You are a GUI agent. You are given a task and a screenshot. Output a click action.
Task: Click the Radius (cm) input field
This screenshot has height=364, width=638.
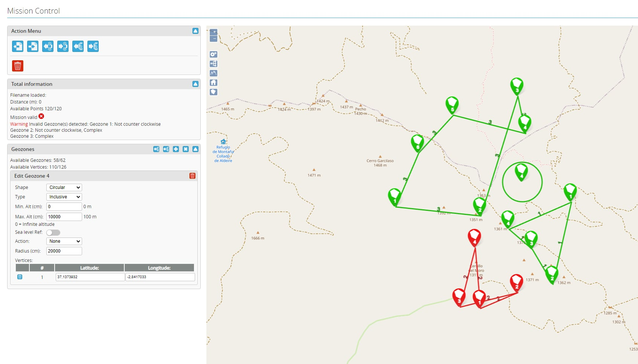coord(64,251)
